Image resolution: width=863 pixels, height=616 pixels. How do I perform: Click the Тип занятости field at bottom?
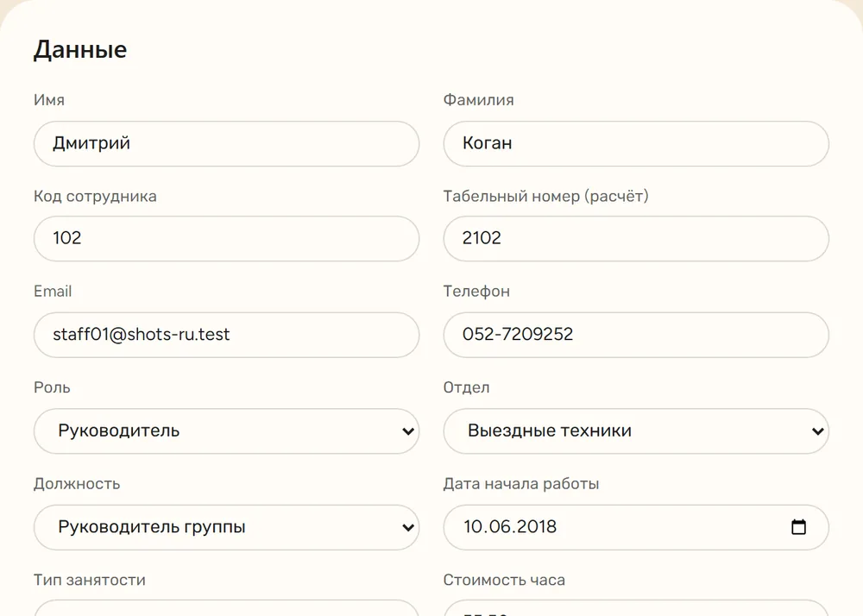click(226, 608)
